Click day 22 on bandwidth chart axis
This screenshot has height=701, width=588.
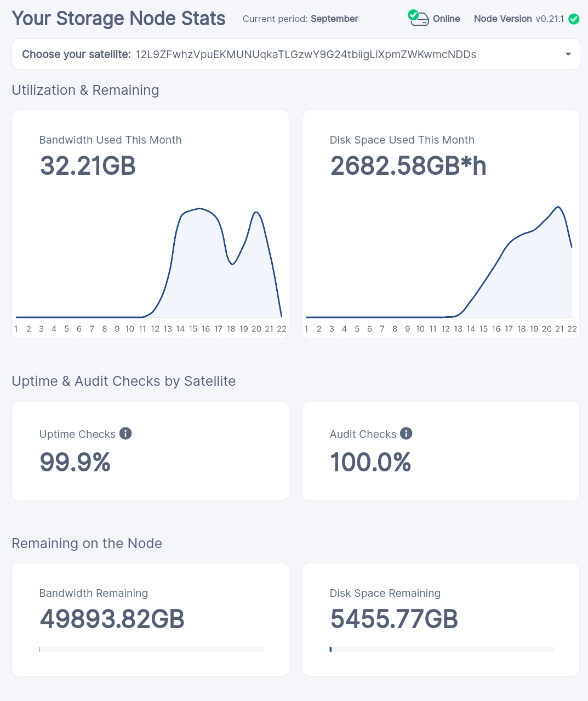pyautogui.click(x=282, y=329)
